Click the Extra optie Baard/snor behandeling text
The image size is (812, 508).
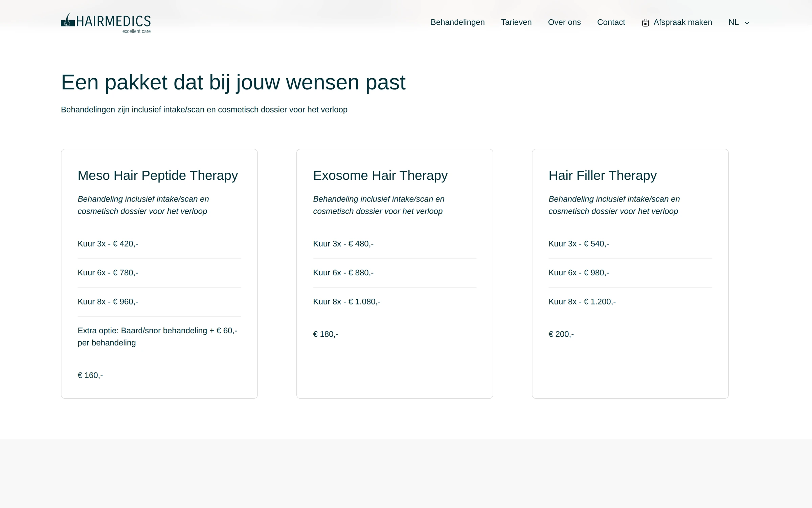coord(157,337)
